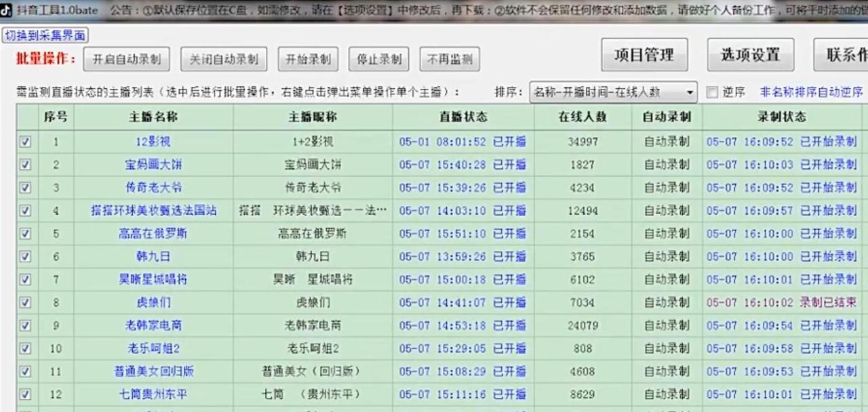Toggle the checkbox for 传奇老大爷 row
The width and height of the screenshot is (868, 412).
click(x=25, y=188)
